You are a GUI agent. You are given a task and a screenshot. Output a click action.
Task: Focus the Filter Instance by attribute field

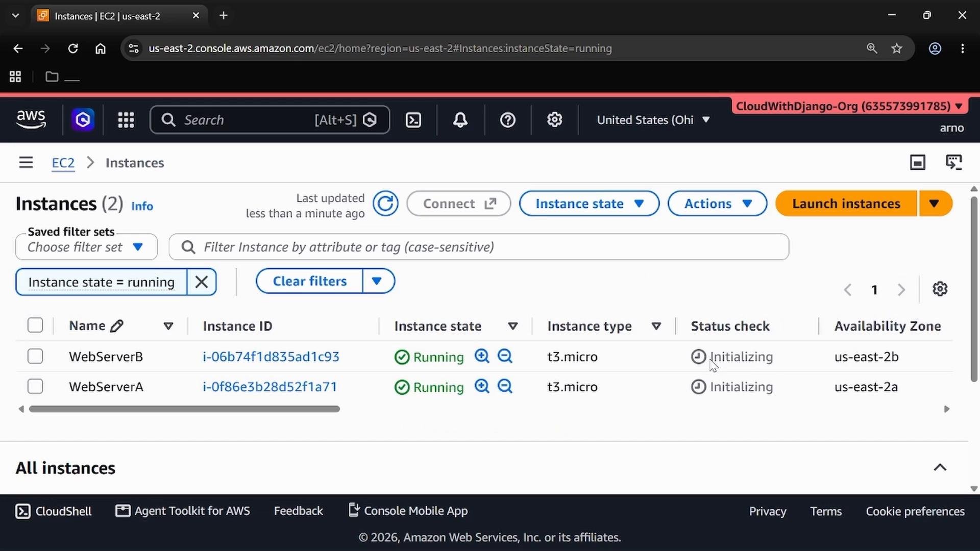479,247
